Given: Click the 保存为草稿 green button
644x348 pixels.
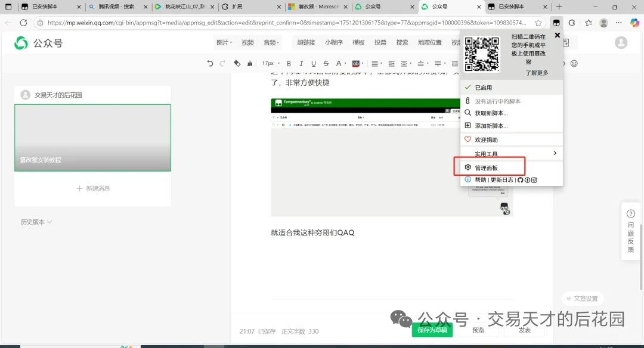Looking at the screenshot, I should pos(432,330).
